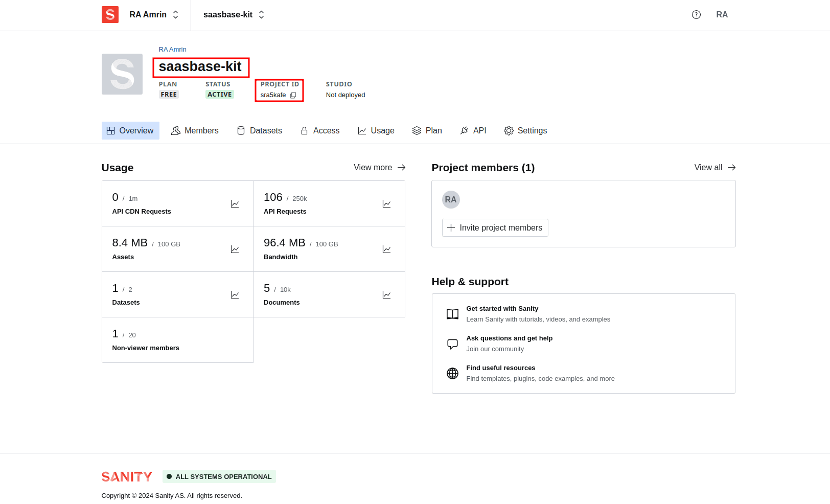830x504 pixels.
Task: Open the usage chart for Documents
Action: [386, 294]
